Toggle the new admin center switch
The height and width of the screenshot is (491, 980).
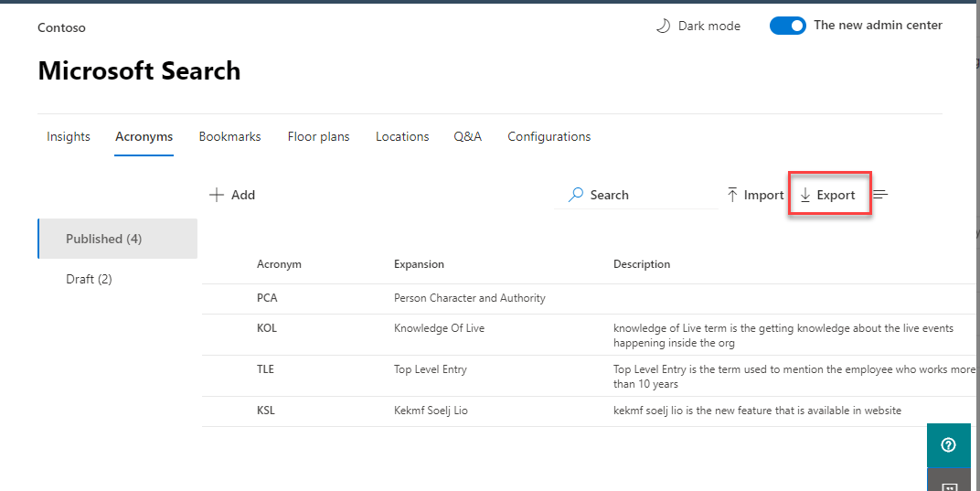[787, 26]
